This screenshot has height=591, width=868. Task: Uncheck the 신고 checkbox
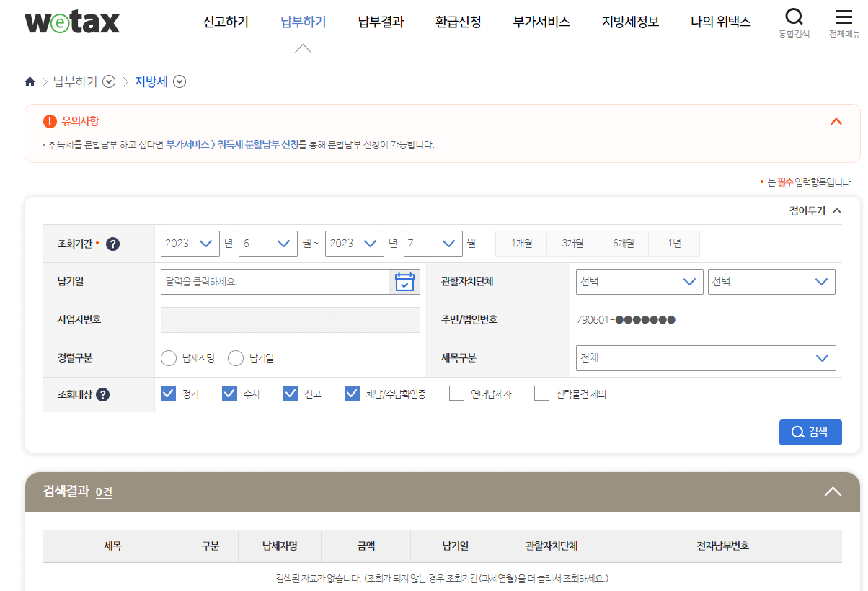pos(291,393)
